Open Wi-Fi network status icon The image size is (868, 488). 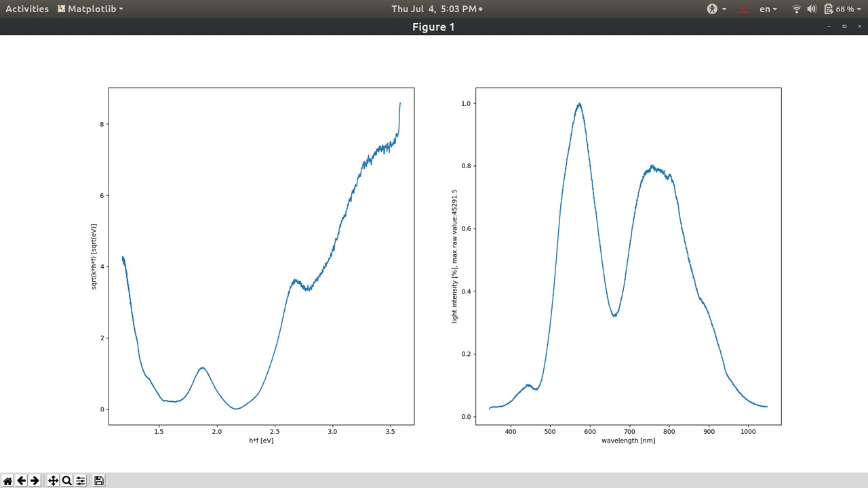pyautogui.click(x=797, y=9)
